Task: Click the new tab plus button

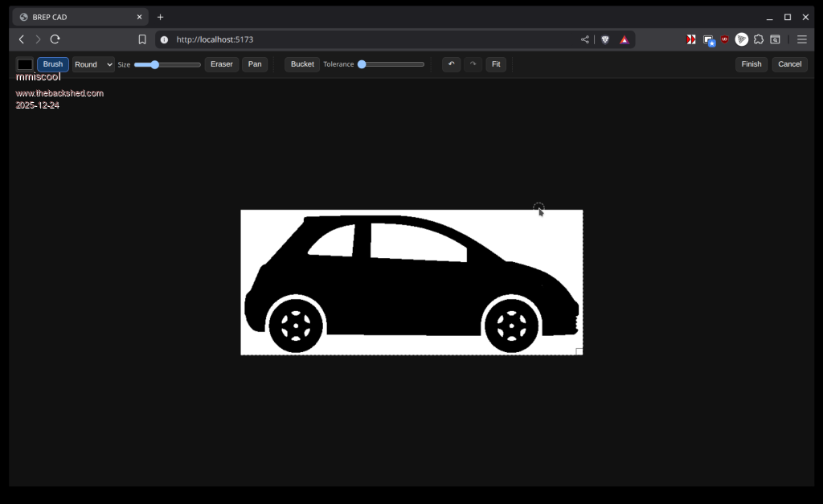Action: [160, 17]
